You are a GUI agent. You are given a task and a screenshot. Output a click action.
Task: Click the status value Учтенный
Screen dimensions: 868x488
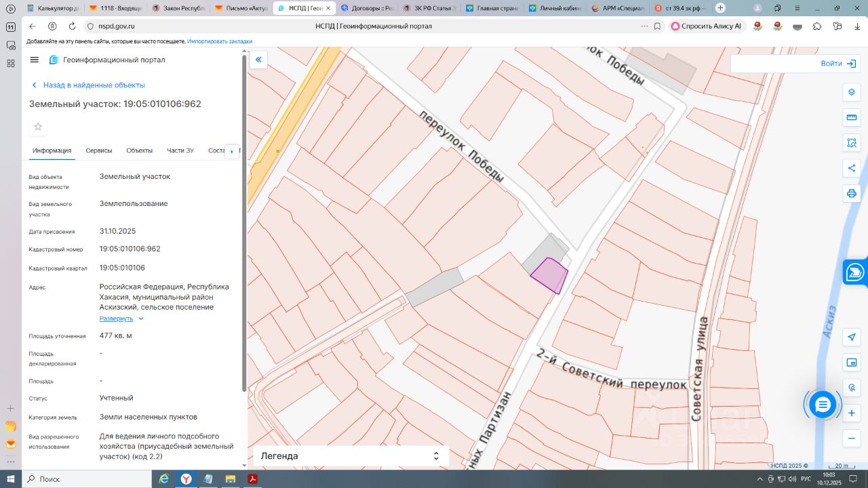click(117, 398)
